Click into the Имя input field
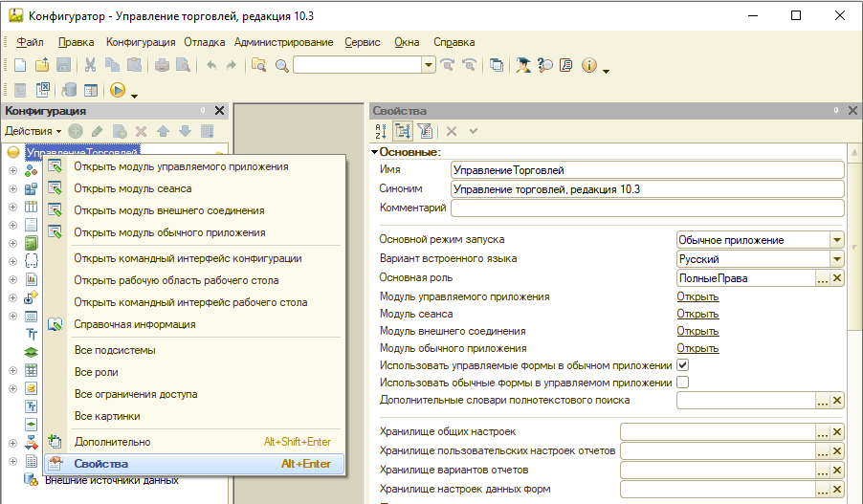This screenshot has width=863, height=504. pyautogui.click(x=647, y=170)
